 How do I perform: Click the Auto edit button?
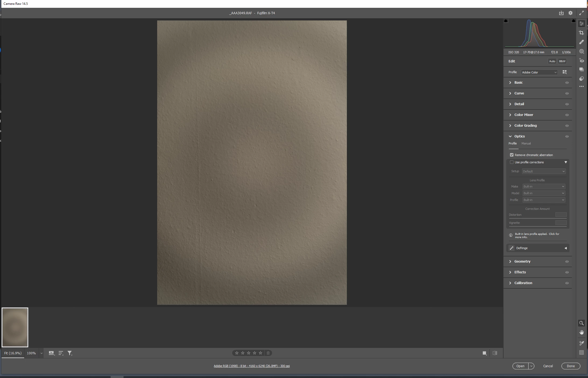point(552,61)
